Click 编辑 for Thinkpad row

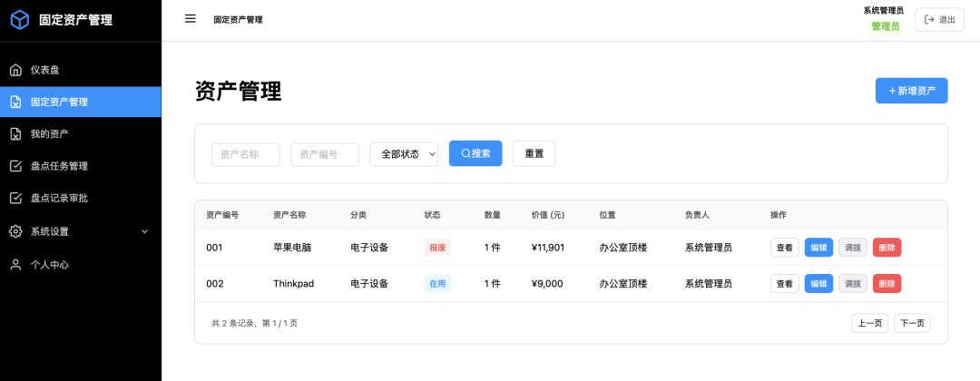818,284
